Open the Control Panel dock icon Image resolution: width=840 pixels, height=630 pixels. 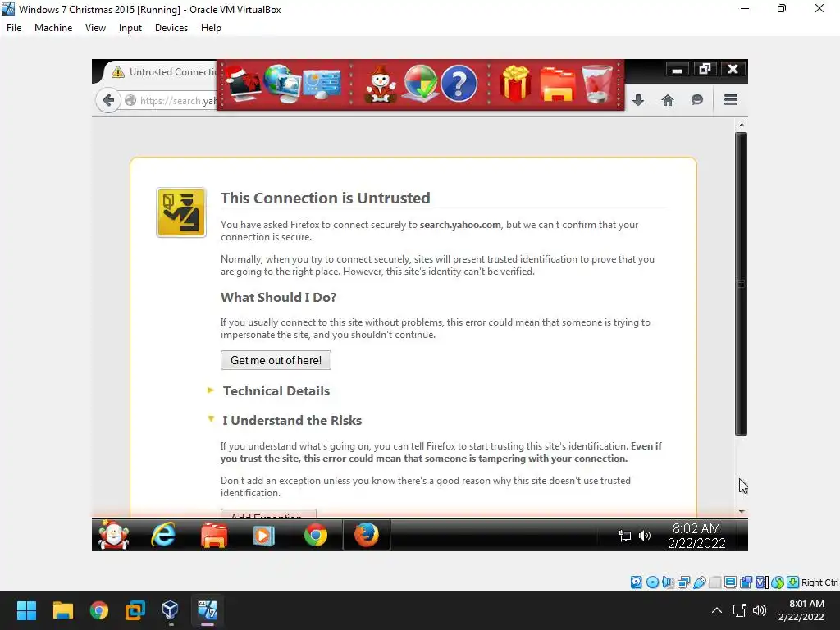[x=322, y=84]
